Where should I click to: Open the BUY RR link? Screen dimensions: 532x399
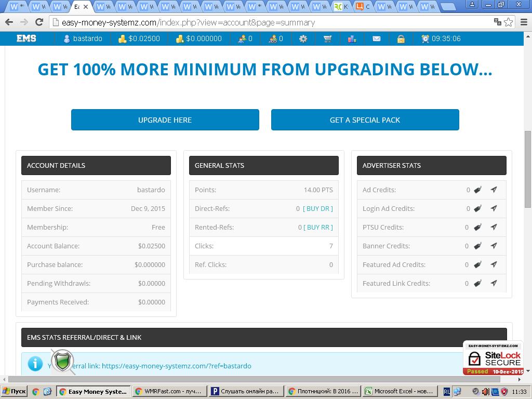[x=318, y=228]
